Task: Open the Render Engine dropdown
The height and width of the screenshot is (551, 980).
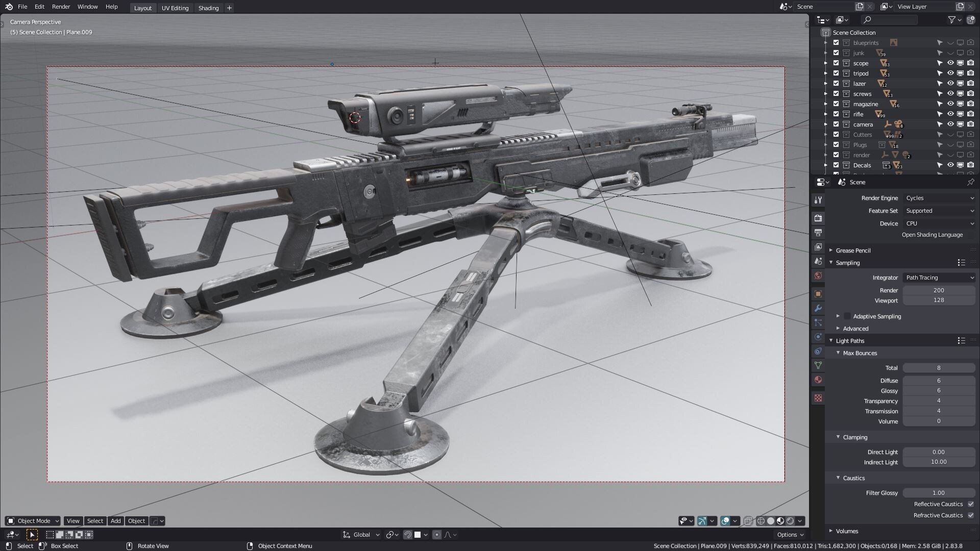Action: [x=938, y=198]
